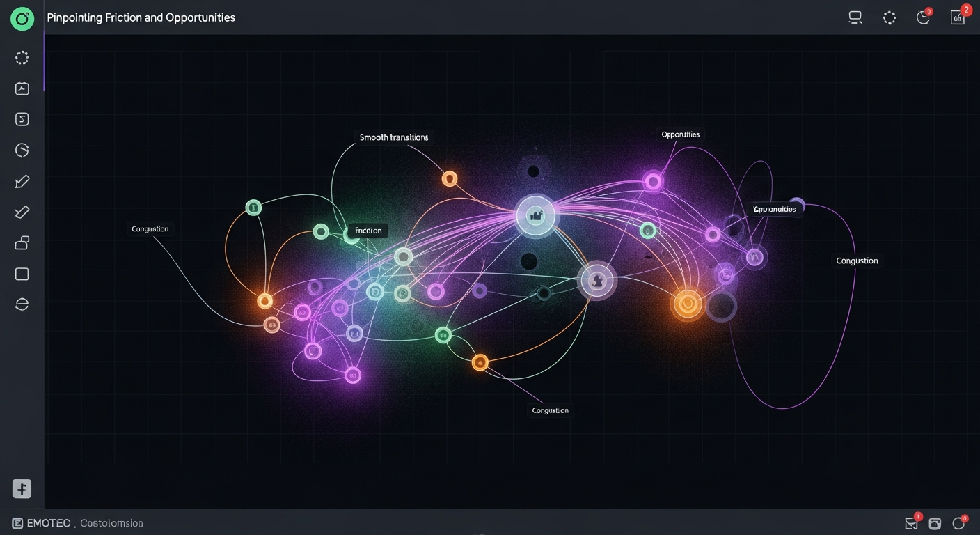
Task: Click the boxed S icon in sidebar
Action: (22, 119)
